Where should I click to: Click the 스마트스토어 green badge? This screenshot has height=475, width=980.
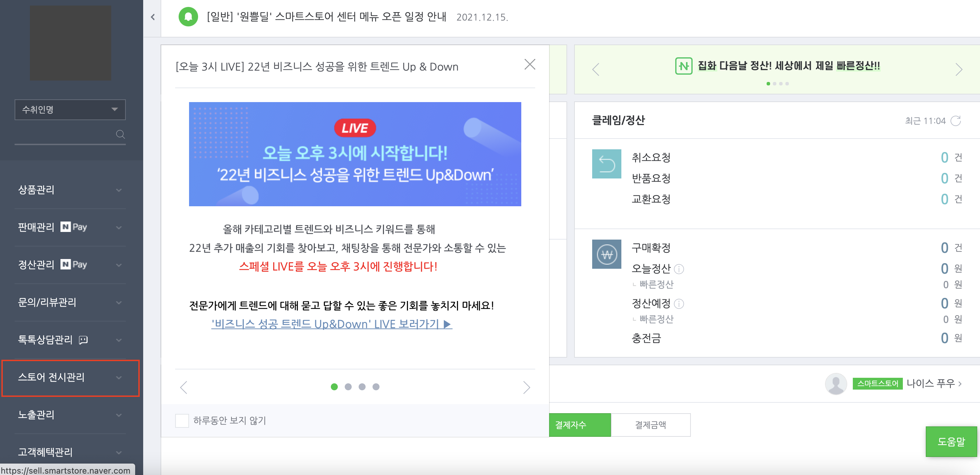coord(877,383)
